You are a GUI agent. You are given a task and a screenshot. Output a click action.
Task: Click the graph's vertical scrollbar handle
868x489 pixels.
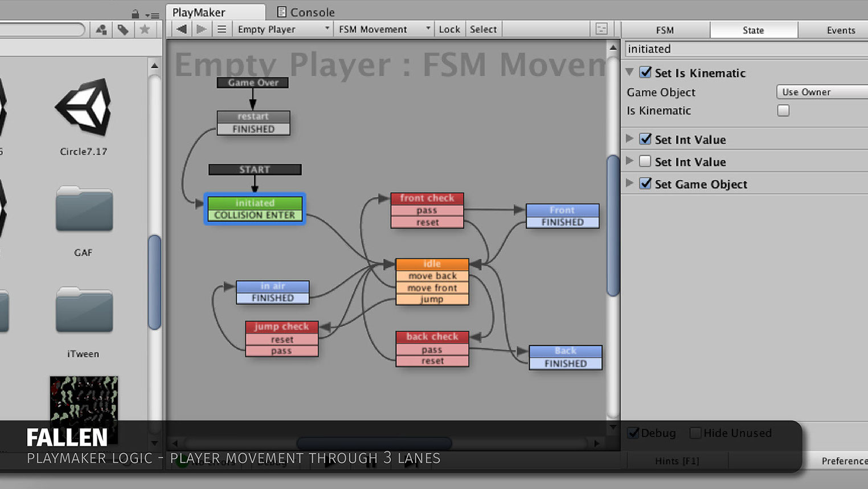coord(613,225)
